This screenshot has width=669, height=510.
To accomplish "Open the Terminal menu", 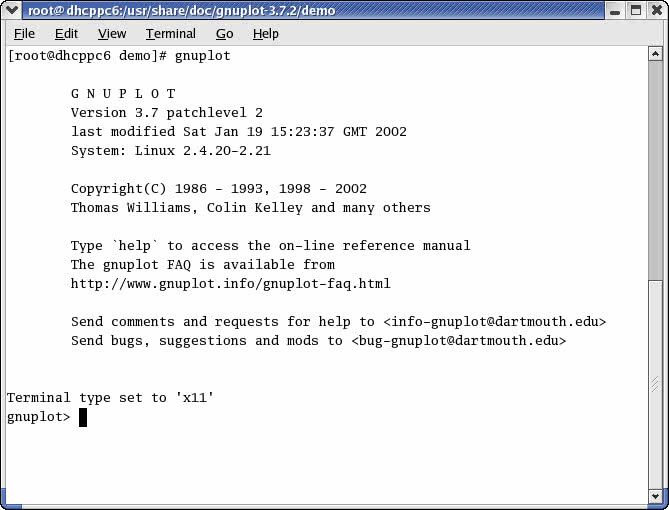I will [171, 34].
